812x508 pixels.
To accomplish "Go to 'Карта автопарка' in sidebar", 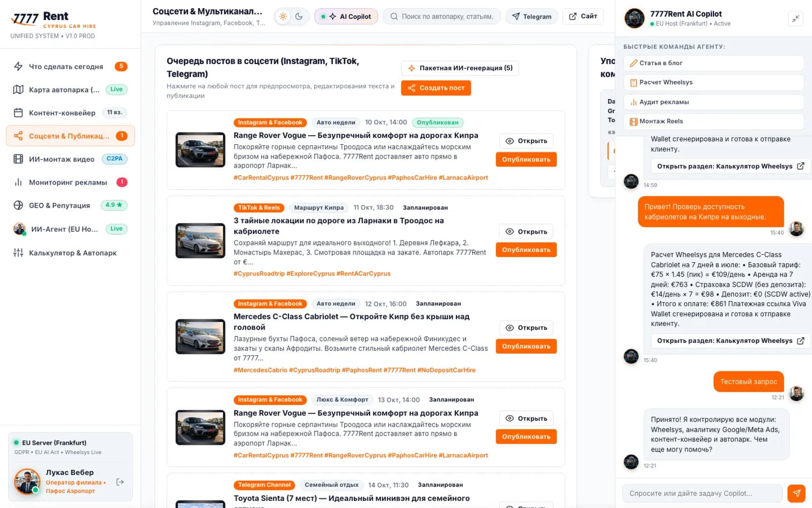I will [71, 89].
